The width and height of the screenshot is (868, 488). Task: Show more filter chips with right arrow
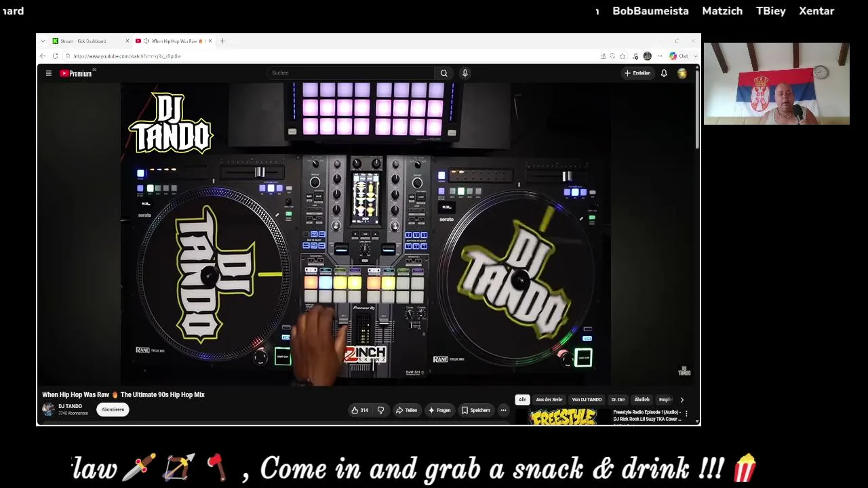point(682,400)
